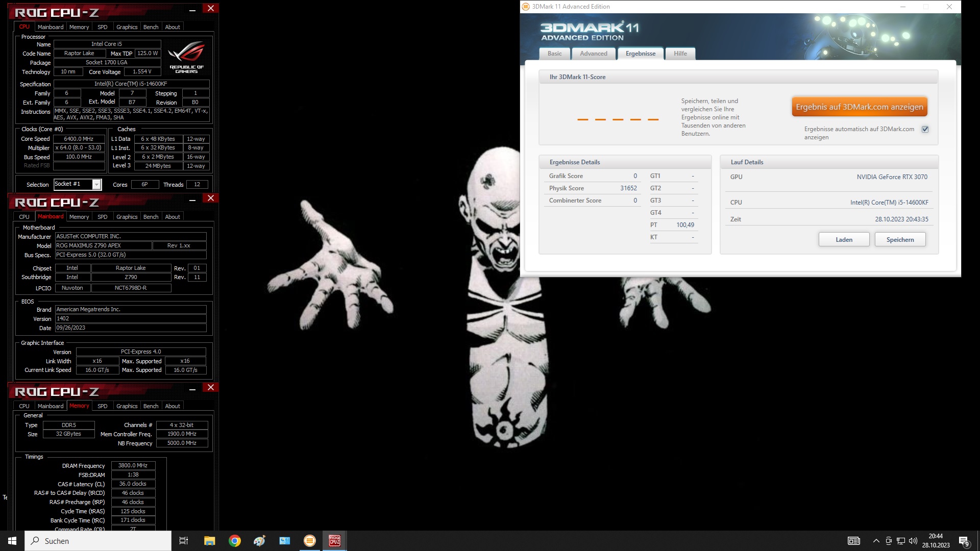This screenshot has width=980, height=551.
Task: Open the Hilfe tab in 3DMark
Action: (680, 54)
